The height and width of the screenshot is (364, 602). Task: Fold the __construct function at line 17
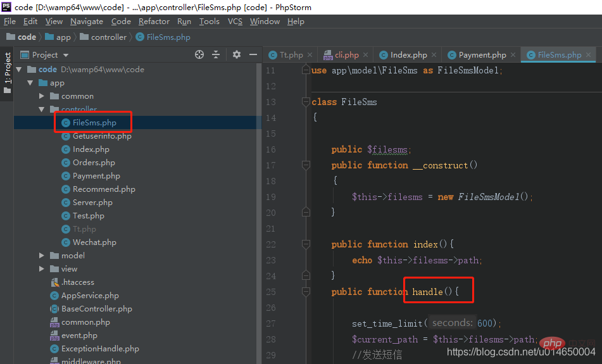point(306,165)
